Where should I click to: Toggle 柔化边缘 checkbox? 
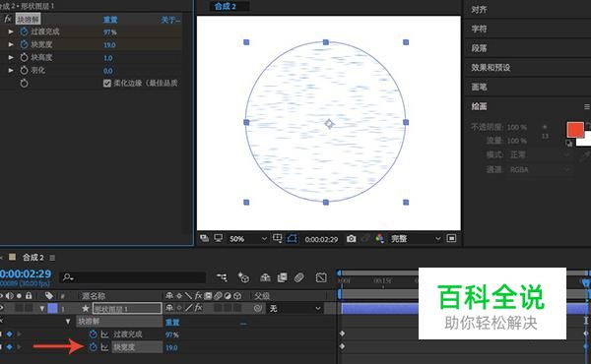pos(107,84)
